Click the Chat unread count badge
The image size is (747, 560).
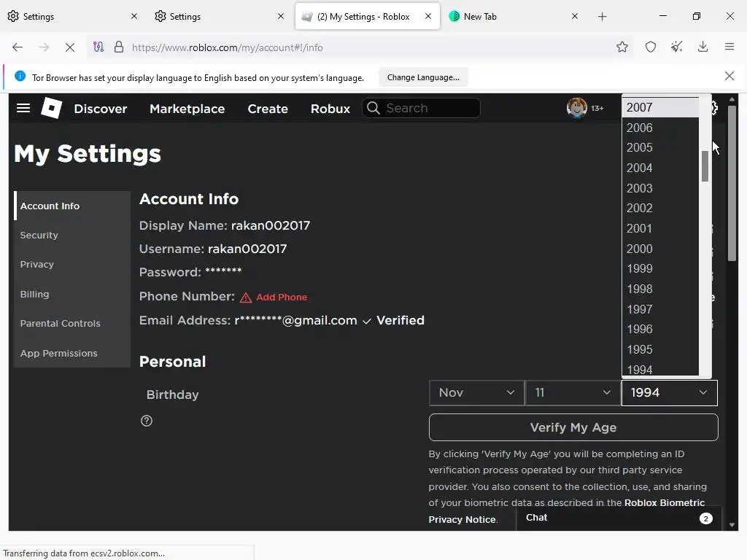click(x=705, y=518)
